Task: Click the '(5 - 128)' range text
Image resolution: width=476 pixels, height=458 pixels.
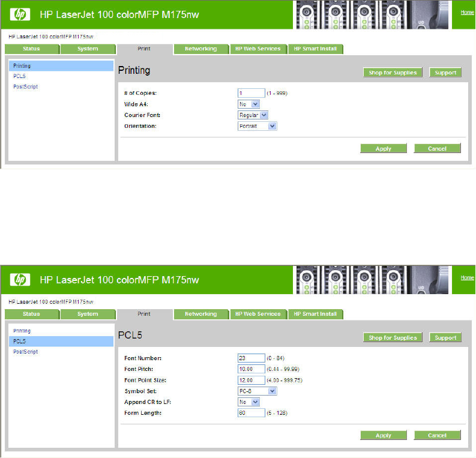Action: (277, 413)
